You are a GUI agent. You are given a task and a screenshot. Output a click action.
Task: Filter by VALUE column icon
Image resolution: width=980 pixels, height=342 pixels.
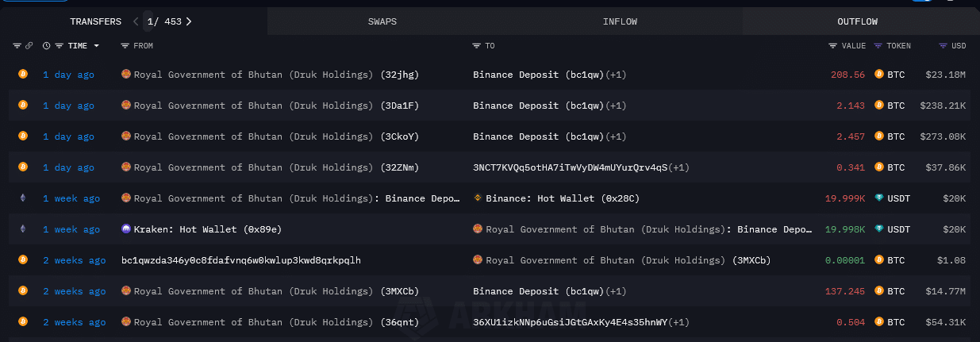832,46
